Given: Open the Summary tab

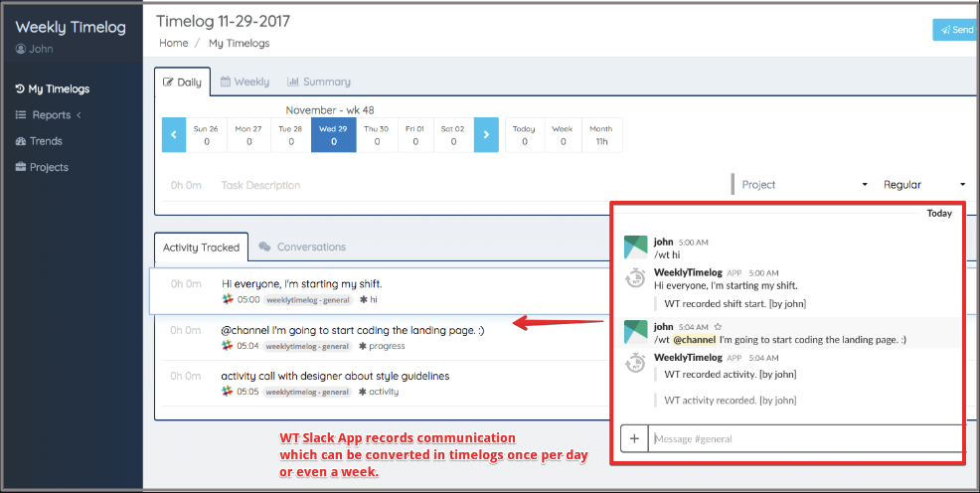Looking at the screenshot, I should point(319,82).
